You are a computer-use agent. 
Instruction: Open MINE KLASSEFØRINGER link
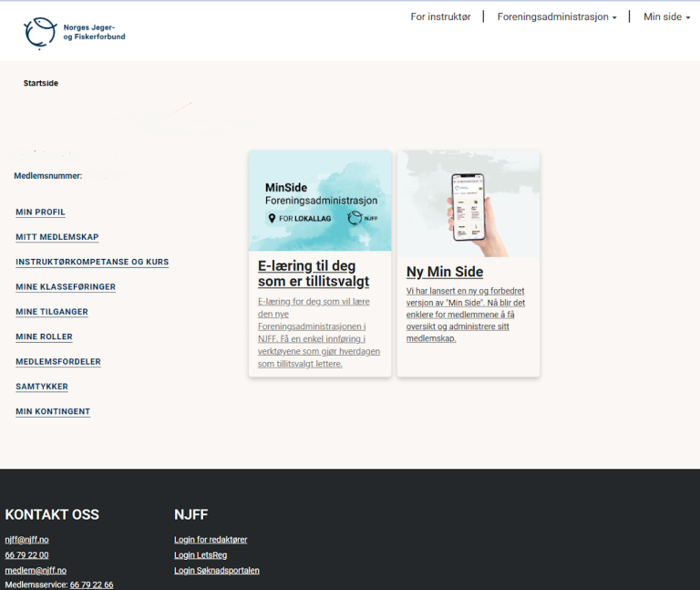(66, 287)
